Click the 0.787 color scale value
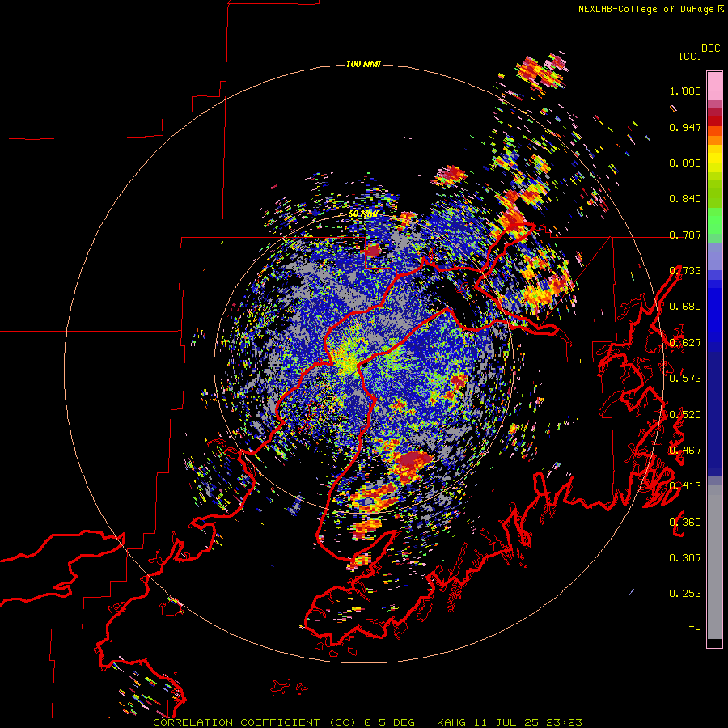The image size is (728, 728). pyautogui.click(x=685, y=235)
